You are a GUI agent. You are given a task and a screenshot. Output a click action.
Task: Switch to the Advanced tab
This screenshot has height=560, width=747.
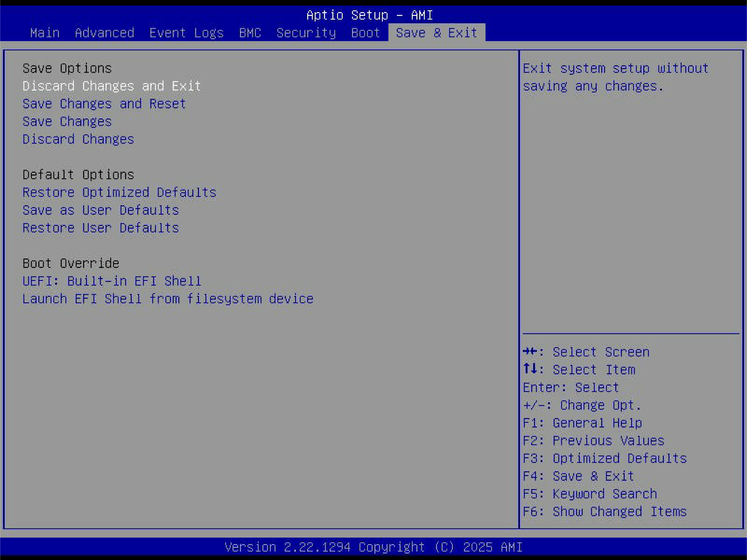click(x=104, y=33)
